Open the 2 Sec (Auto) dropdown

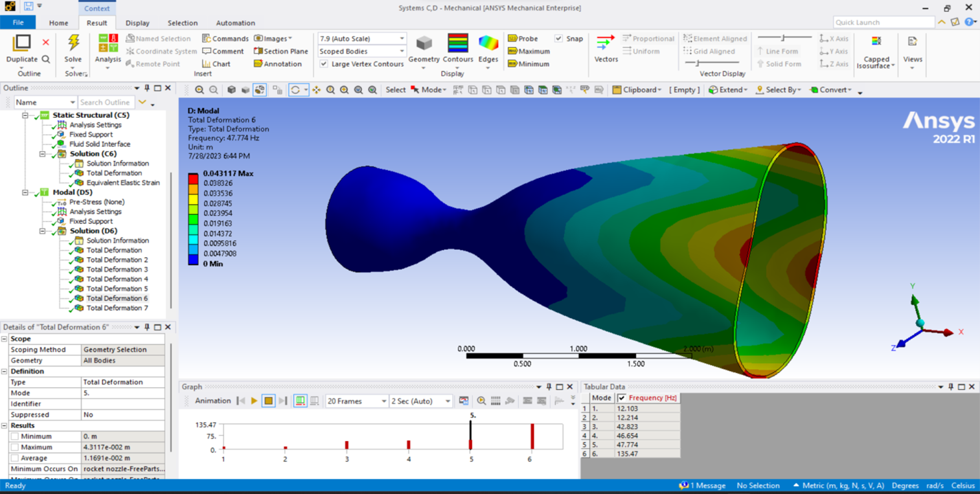coord(420,401)
